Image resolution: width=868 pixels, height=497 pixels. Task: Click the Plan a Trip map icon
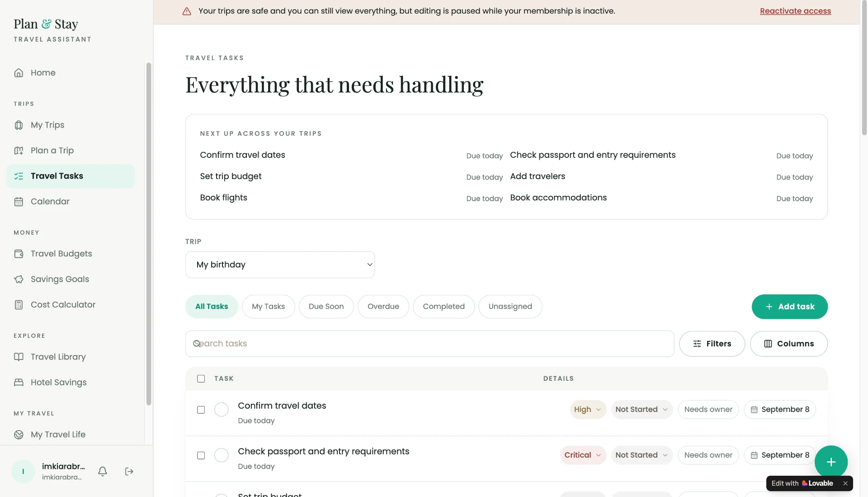pos(19,151)
